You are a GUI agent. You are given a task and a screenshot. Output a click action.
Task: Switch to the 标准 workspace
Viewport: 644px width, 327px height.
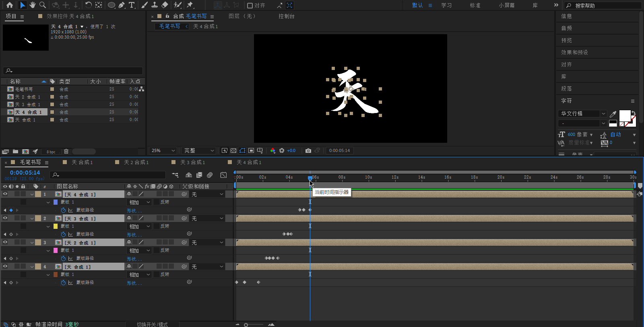click(475, 5)
